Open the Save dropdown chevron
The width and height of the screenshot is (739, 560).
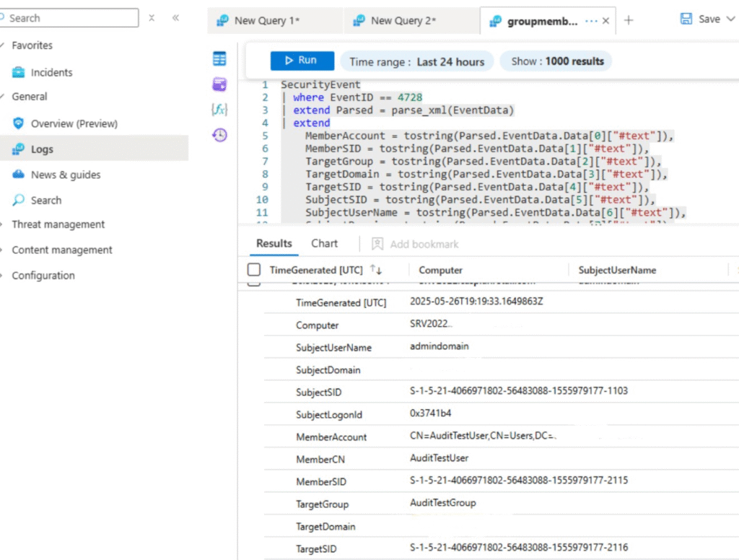(730, 19)
